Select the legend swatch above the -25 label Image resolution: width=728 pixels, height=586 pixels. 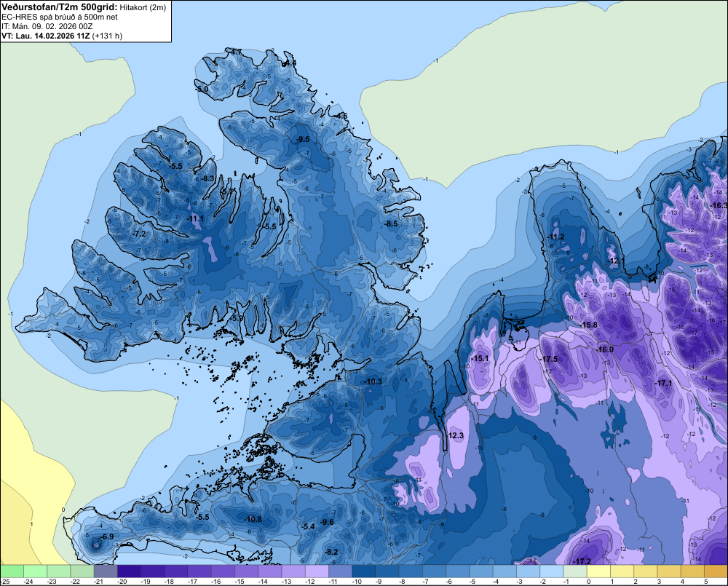(12, 571)
